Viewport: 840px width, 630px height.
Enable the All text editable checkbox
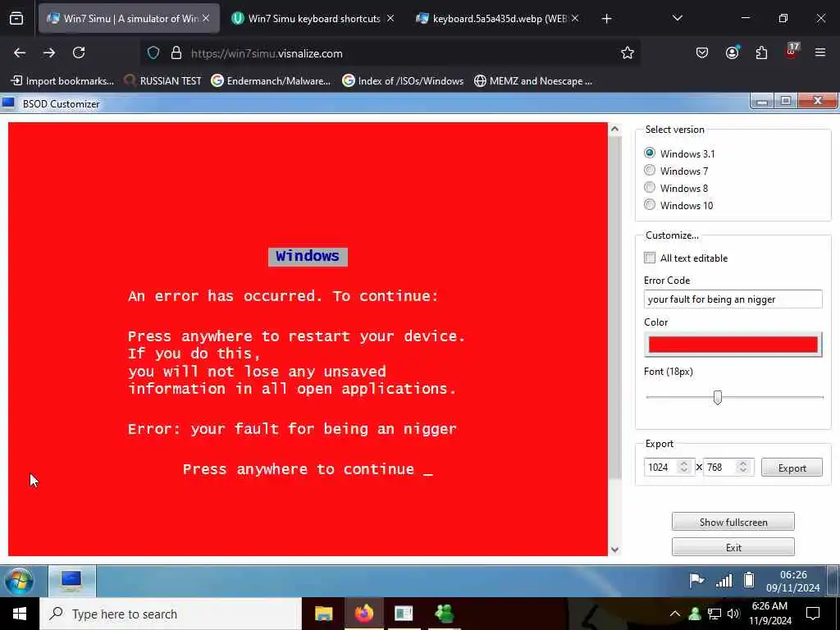[x=650, y=258]
